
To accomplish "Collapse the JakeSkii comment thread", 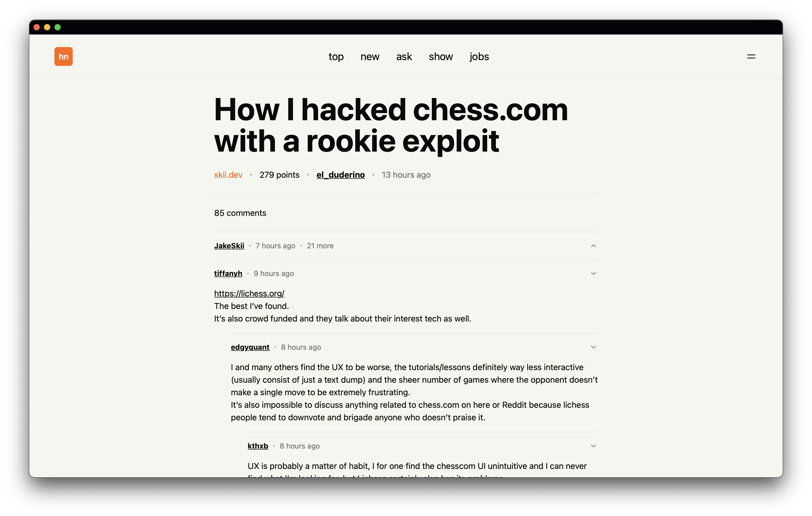I will point(594,245).
